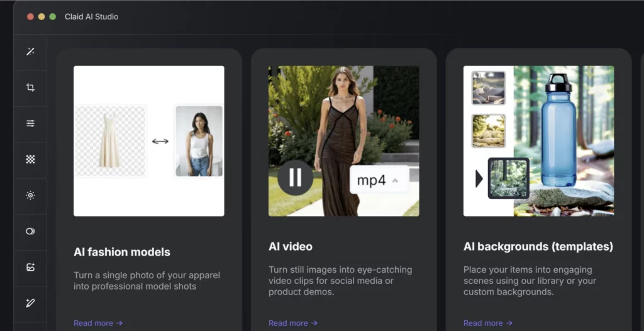Screen dimensions: 644x331
Task: Open the AI image generation tool
Action: (x=30, y=267)
